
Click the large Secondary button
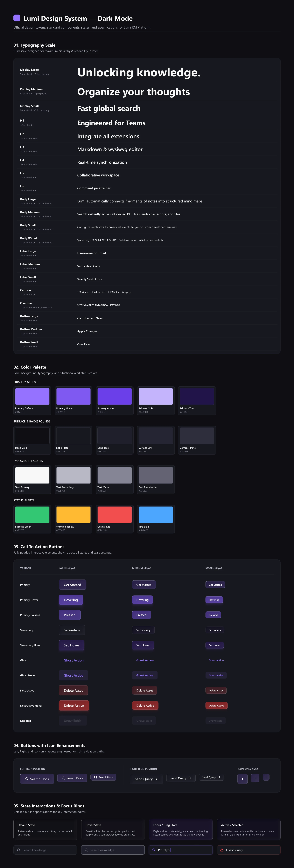tap(72, 630)
